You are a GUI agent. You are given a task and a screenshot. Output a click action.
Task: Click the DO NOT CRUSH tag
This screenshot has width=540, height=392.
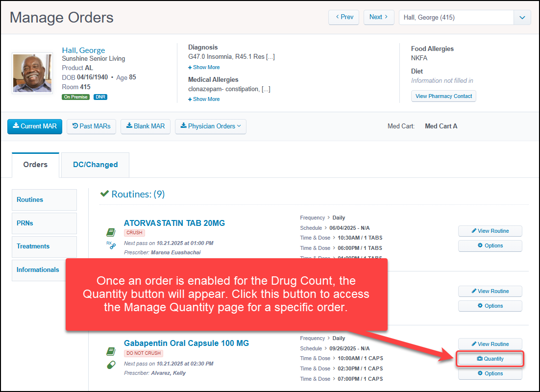pyautogui.click(x=144, y=353)
